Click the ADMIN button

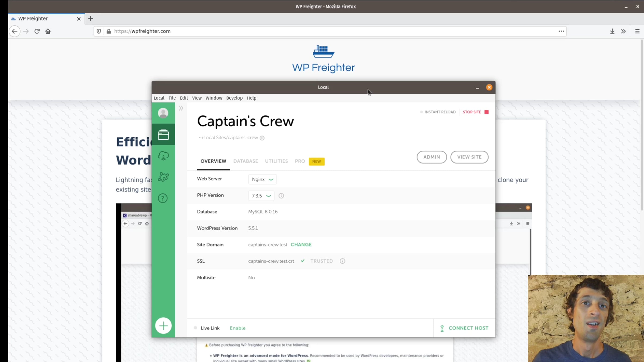[x=431, y=157]
